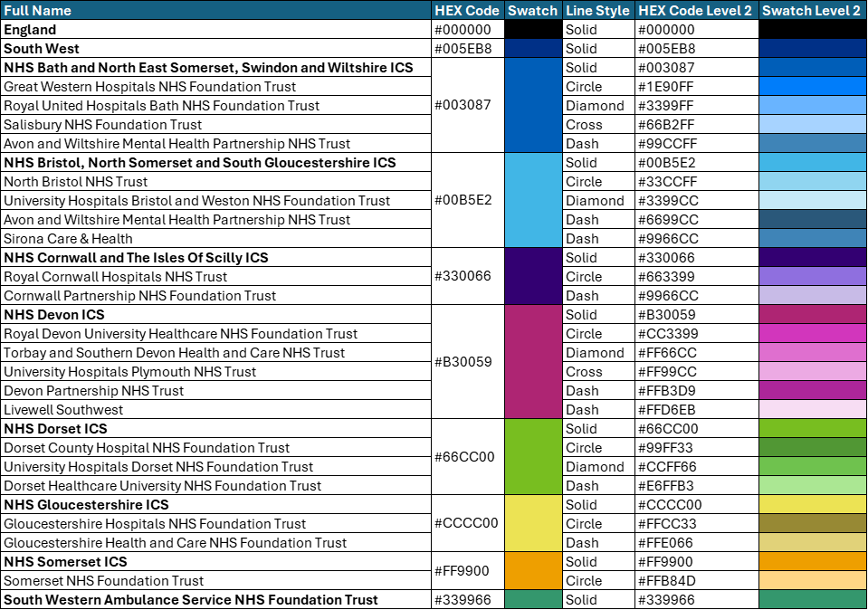868x610 pixels.
Task: Click Cross line style in Salisbury row
Action: point(598,125)
